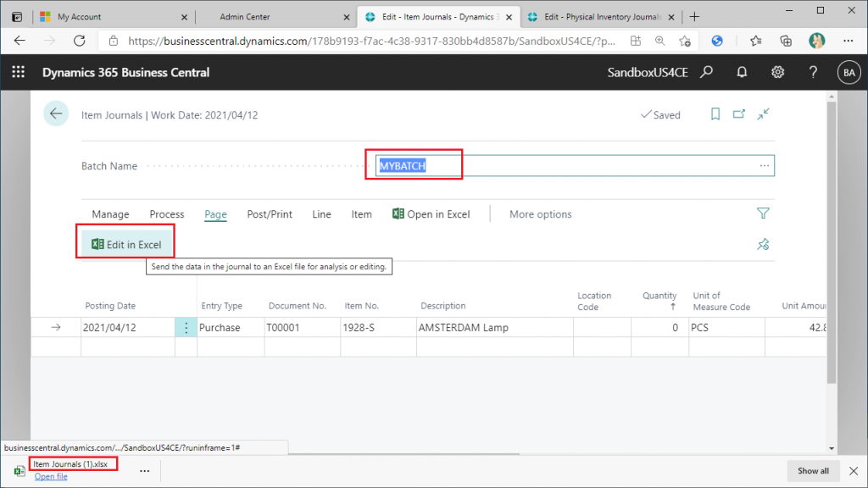Close the downloads bar

(854, 471)
